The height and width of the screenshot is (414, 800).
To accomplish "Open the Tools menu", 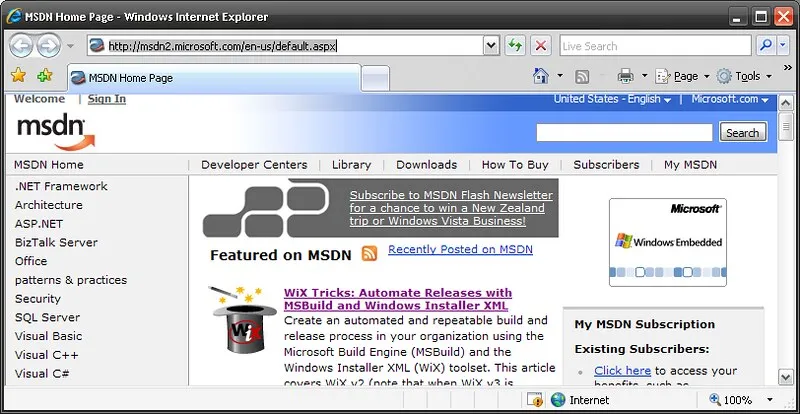I will point(744,76).
